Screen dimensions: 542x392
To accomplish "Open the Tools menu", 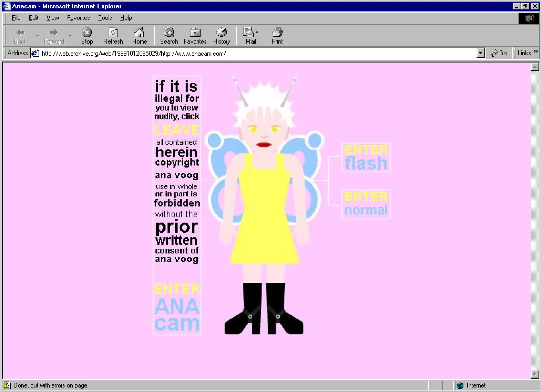I will (105, 18).
